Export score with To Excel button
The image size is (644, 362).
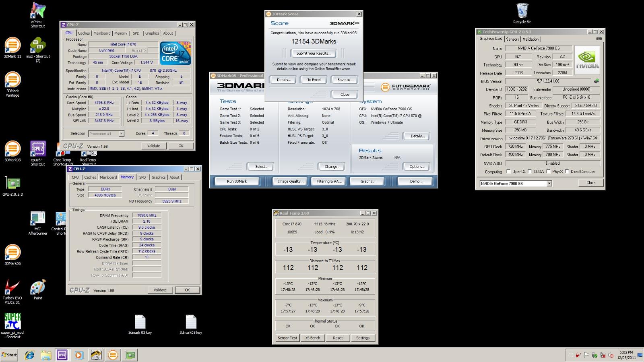[314, 80]
